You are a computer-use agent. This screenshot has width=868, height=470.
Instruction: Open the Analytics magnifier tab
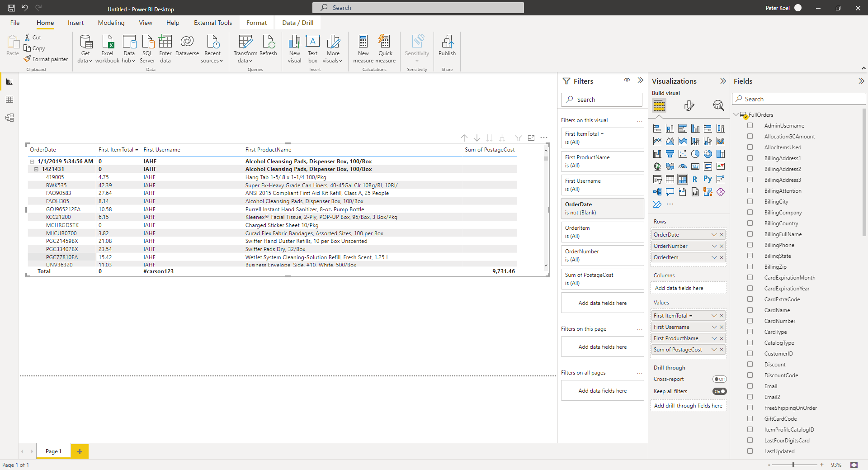[718, 105]
